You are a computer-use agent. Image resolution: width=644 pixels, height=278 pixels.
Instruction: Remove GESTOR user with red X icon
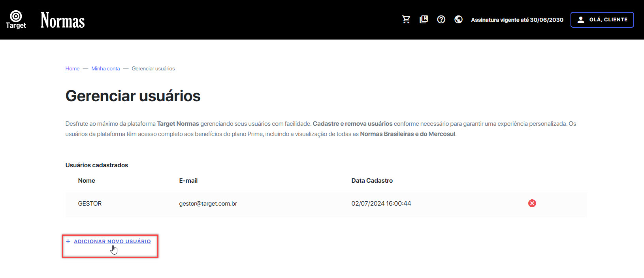click(x=532, y=203)
